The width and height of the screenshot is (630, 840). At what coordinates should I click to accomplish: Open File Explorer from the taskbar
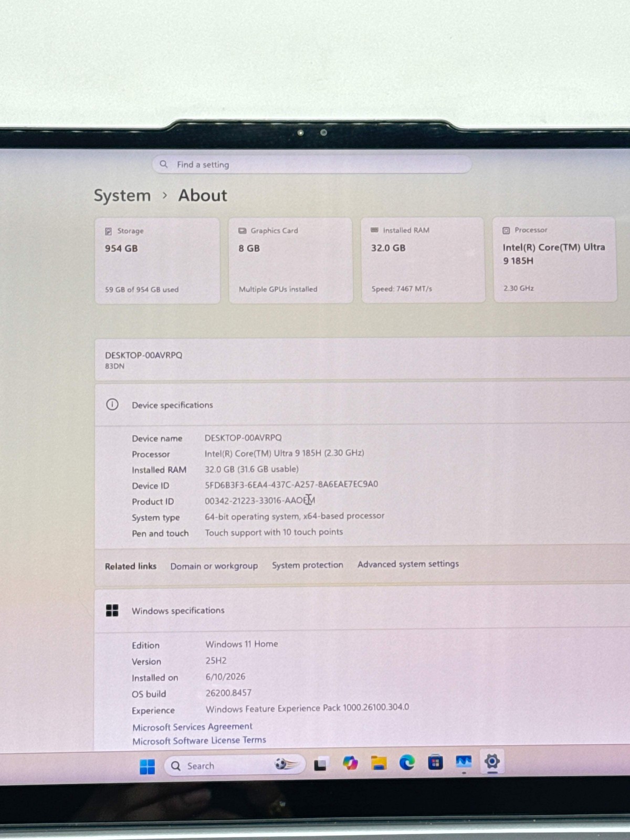379,762
